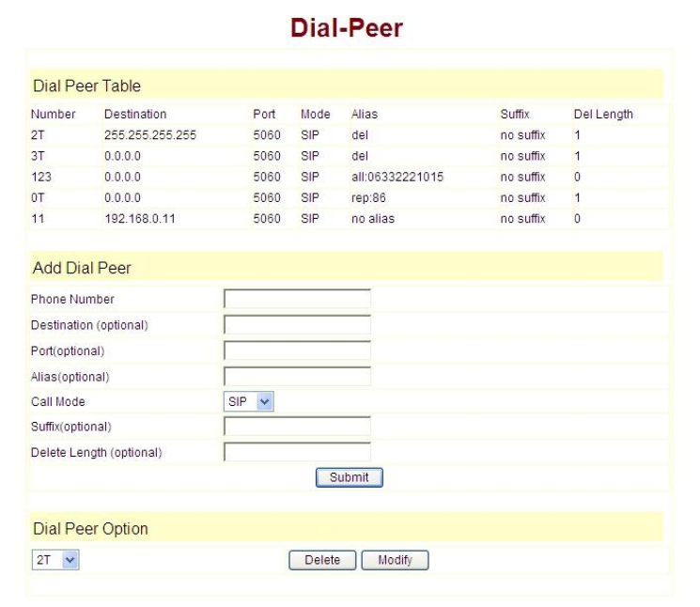700x607 pixels.
Task: Click the Port column header
Action: click(264, 114)
